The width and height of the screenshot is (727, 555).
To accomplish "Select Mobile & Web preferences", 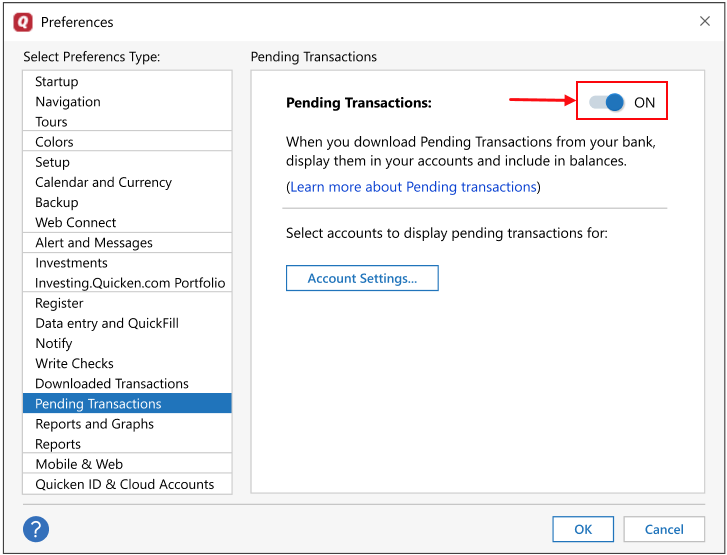I will click(79, 464).
